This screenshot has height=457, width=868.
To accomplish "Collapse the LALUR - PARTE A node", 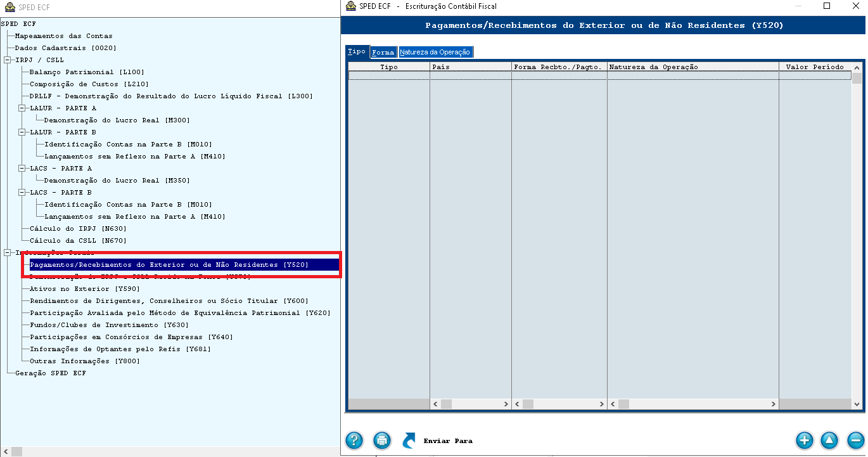I will coord(22,108).
